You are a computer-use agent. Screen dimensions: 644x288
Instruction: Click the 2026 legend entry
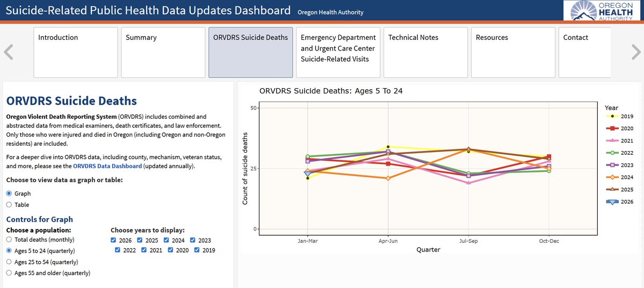[620, 201]
